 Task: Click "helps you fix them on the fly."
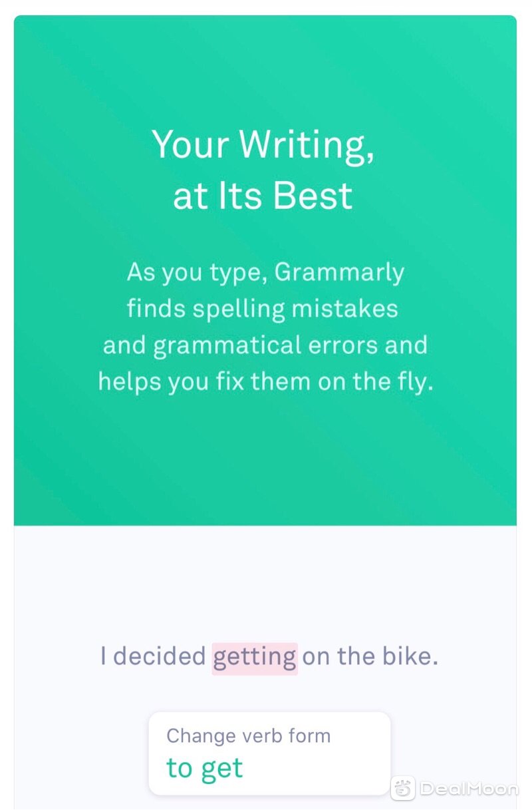point(265,383)
